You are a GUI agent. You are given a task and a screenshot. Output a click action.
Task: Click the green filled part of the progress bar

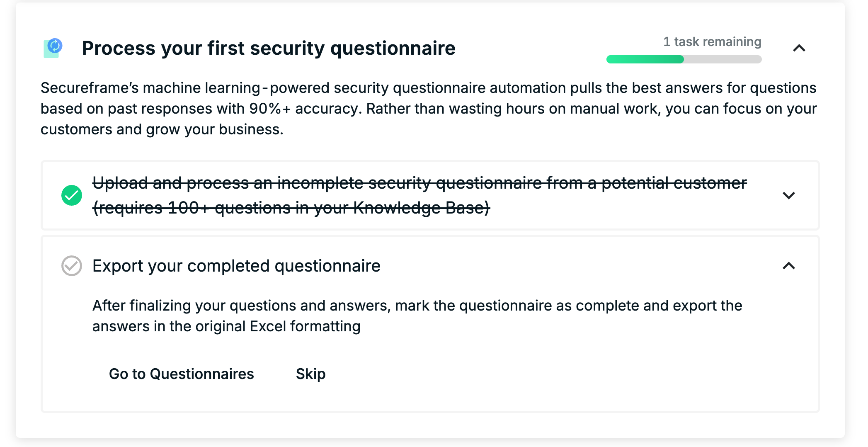[645, 59]
